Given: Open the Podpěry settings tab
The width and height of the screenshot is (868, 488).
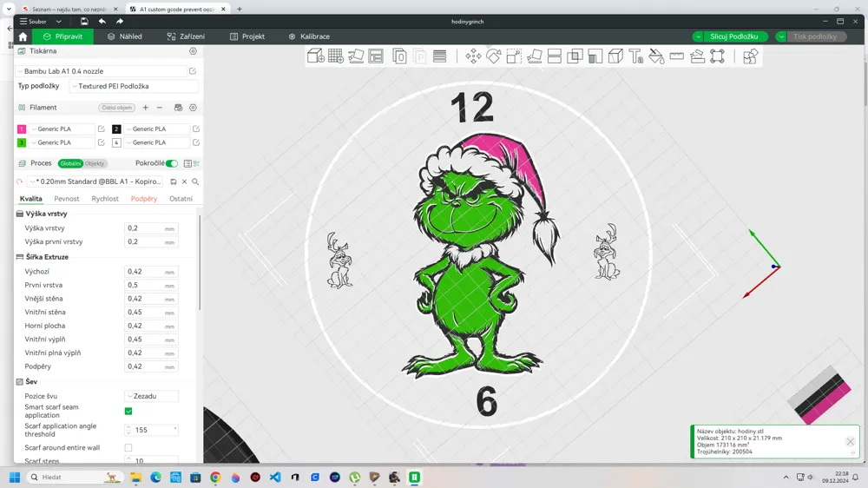Looking at the screenshot, I should [x=144, y=199].
